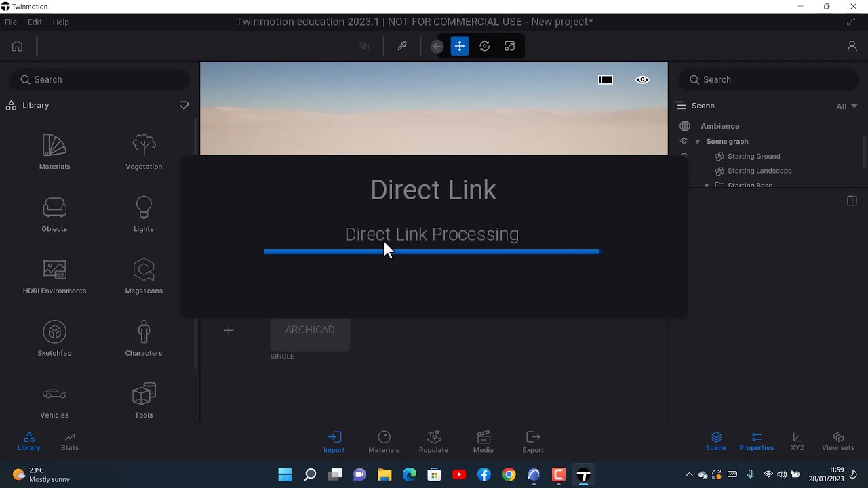Image resolution: width=868 pixels, height=488 pixels.
Task: Show hidden system tray icons
Action: point(689,474)
